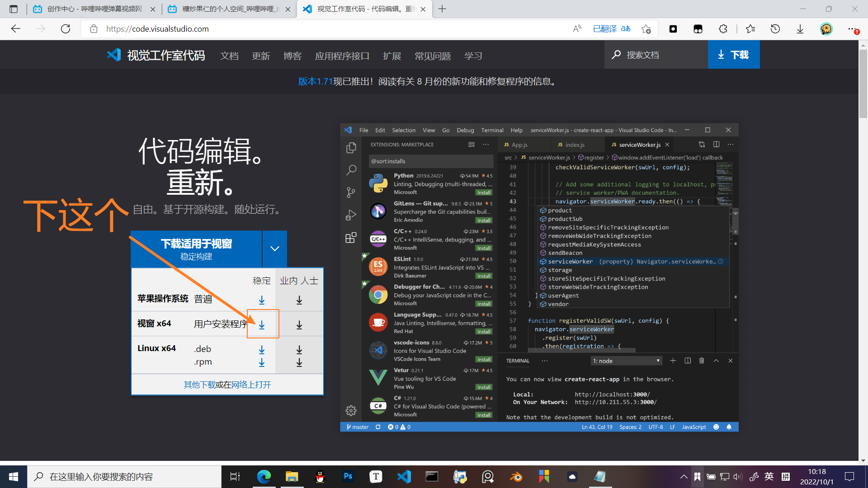Open browser favorites list icon

(x=750, y=29)
